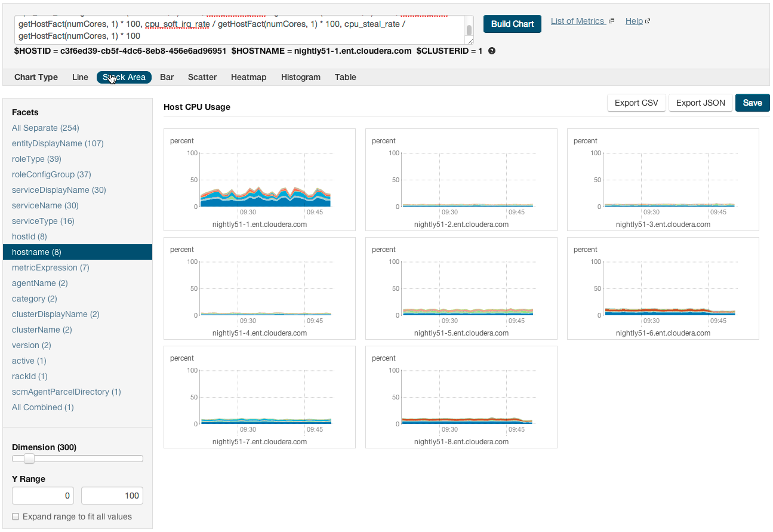Viewport: 773px width, 532px height.
Task: Click the help question mark icon after CLUSTERID
Action: pyautogui.click(x=492, y=51)
